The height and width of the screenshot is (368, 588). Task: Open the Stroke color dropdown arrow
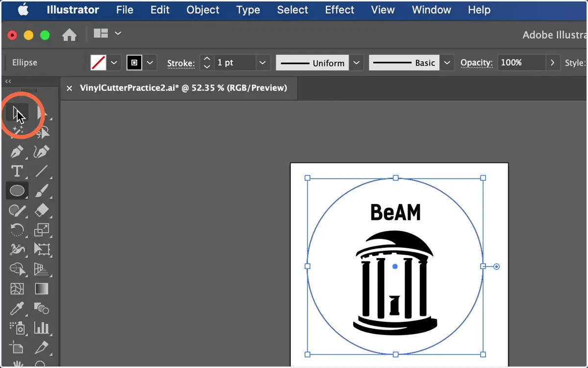(x=150, y=63)
